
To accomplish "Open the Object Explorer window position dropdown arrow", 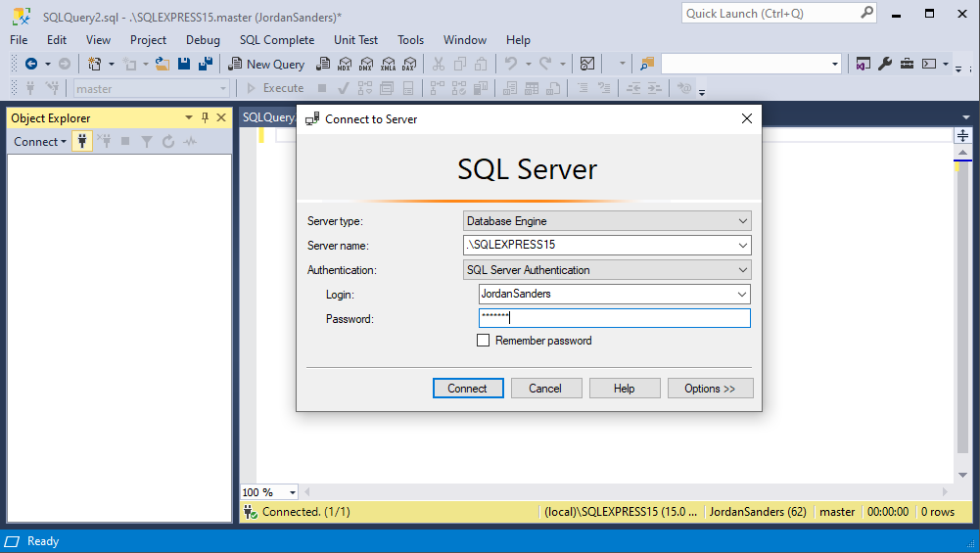I will coord(189,117).
